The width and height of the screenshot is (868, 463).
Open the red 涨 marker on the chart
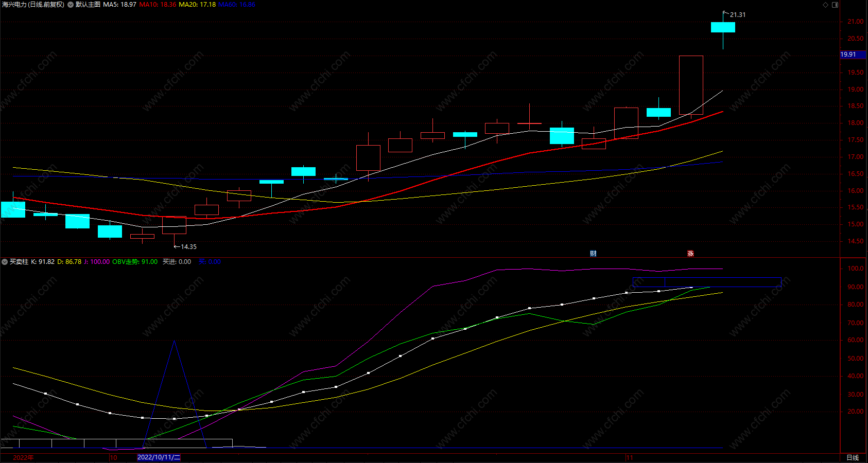tap(690, 253)
